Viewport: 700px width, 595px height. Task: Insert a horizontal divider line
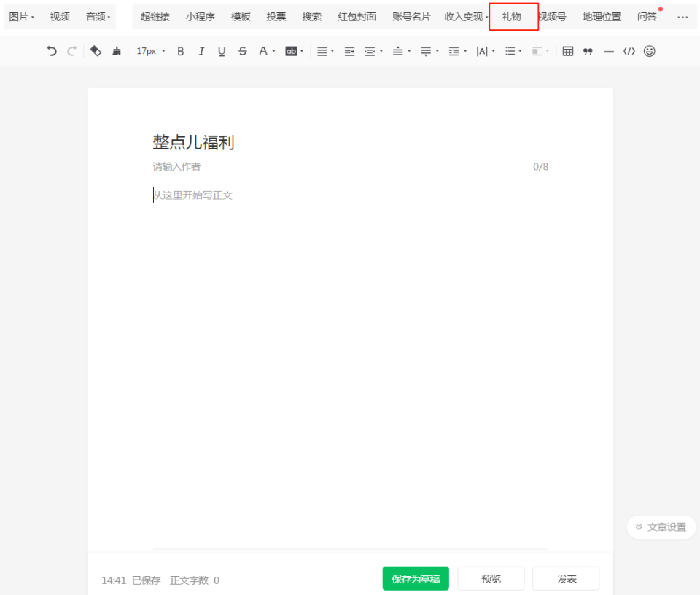coord(608,52)
